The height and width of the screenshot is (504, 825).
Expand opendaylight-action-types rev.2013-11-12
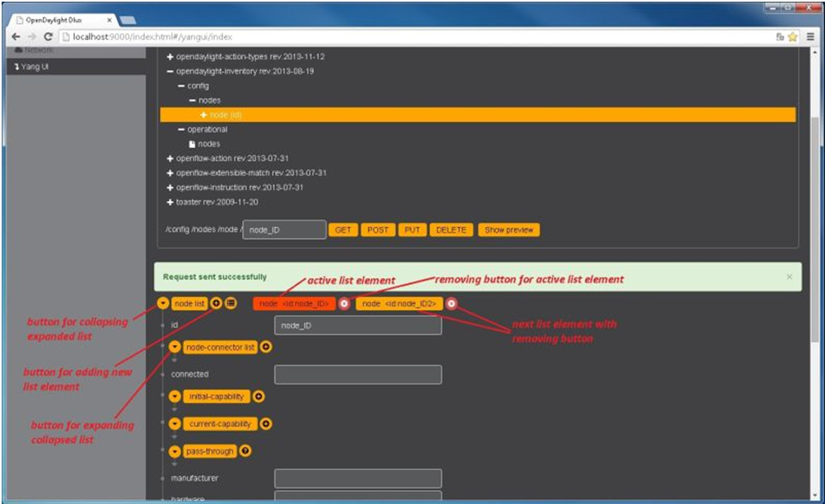(170, 57)
